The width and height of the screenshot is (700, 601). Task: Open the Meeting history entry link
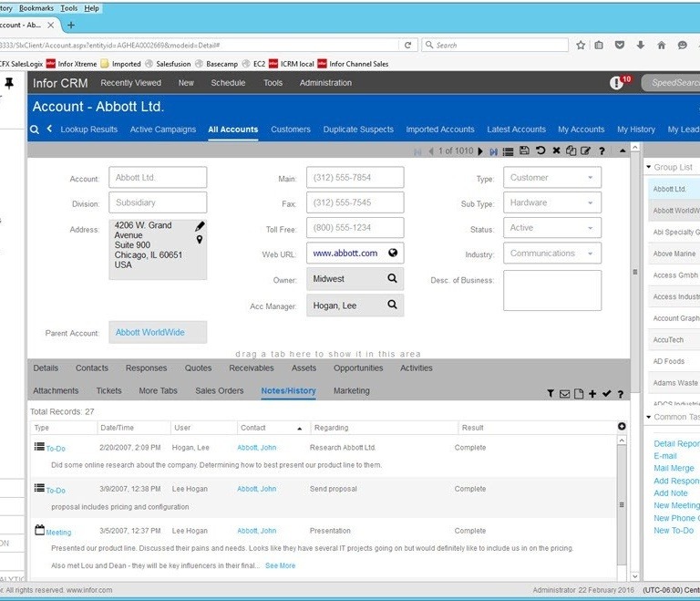point(58,533)
